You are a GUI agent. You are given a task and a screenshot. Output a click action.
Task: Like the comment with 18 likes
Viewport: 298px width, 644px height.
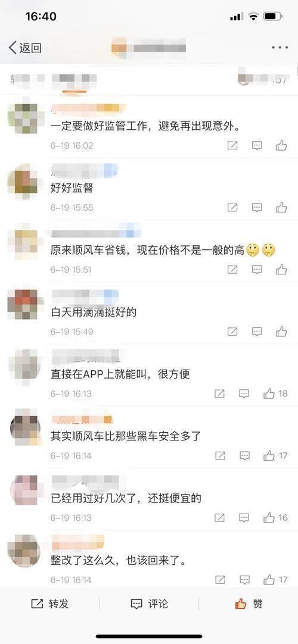[275, 393]
